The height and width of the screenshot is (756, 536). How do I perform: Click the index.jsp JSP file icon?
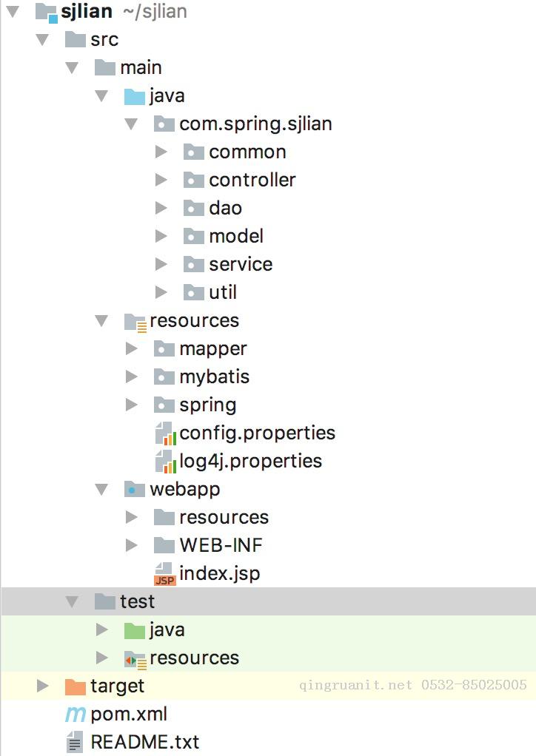click(x=164, y=574)
